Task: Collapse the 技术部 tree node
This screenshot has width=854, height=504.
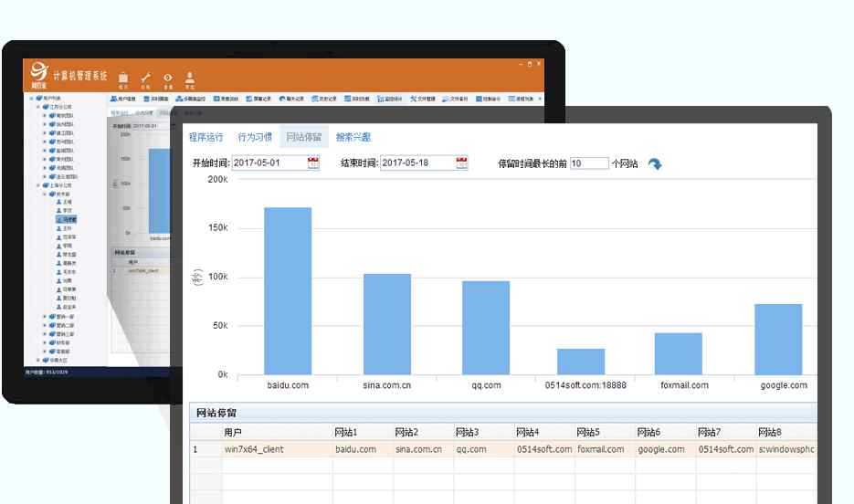Action: [x=45, y=194]
